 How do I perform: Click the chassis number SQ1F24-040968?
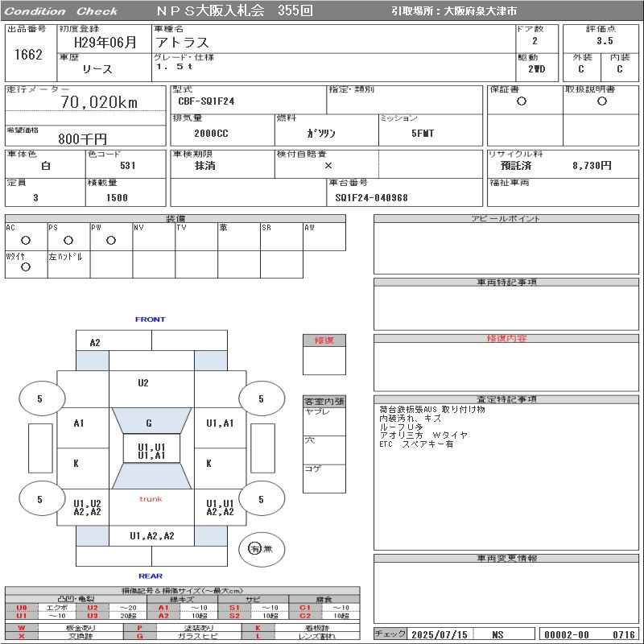tap(372, 197)
